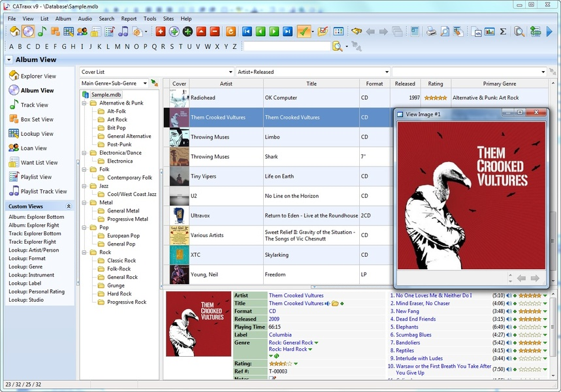
Task: Open the Main Genre+Sub-Genre dropdown
Action: (145, 84)
